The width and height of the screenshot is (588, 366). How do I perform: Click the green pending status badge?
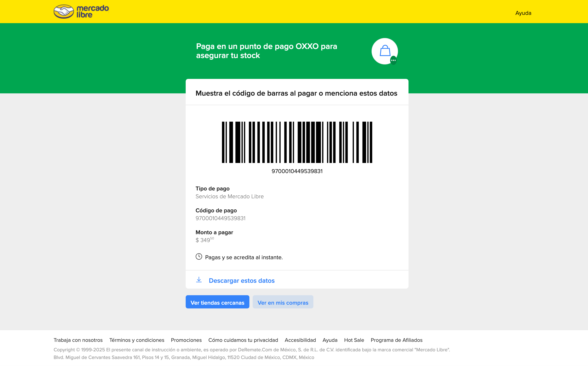(393, 60)
